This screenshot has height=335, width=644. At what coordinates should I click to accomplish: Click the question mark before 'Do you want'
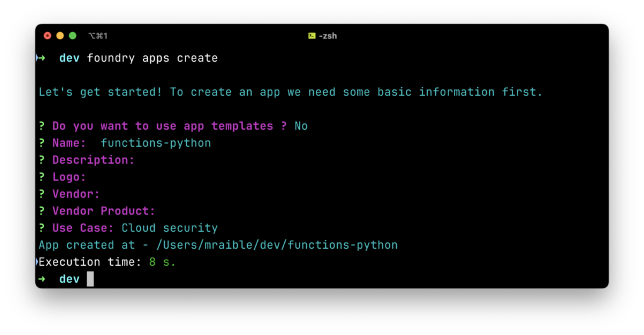point(42,126)
